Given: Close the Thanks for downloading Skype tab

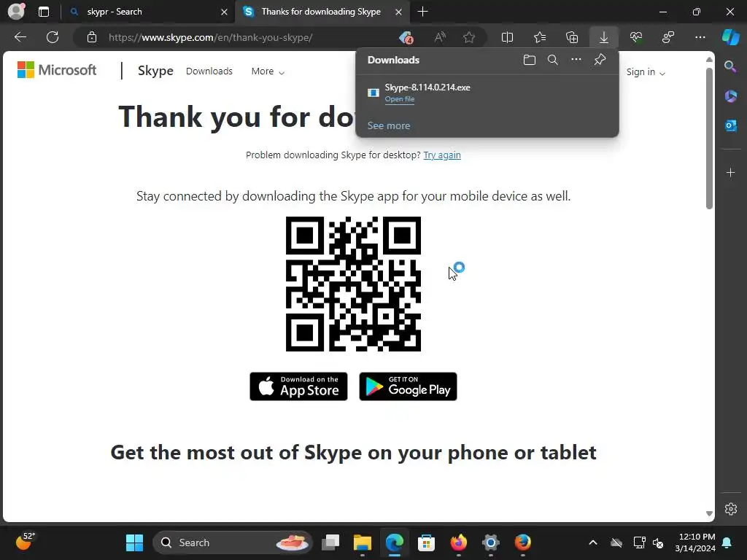Looking at the screenshot, I should (x=399, y=12).
